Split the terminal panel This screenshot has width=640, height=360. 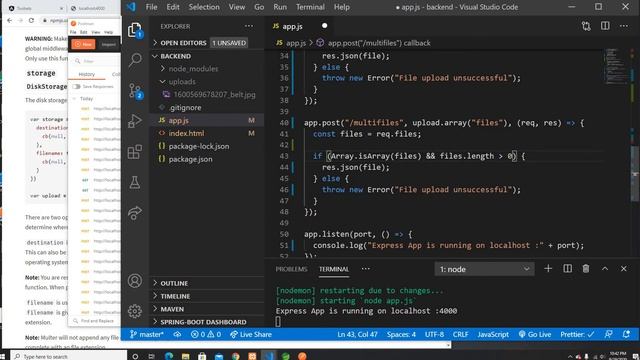coord(567,269)
